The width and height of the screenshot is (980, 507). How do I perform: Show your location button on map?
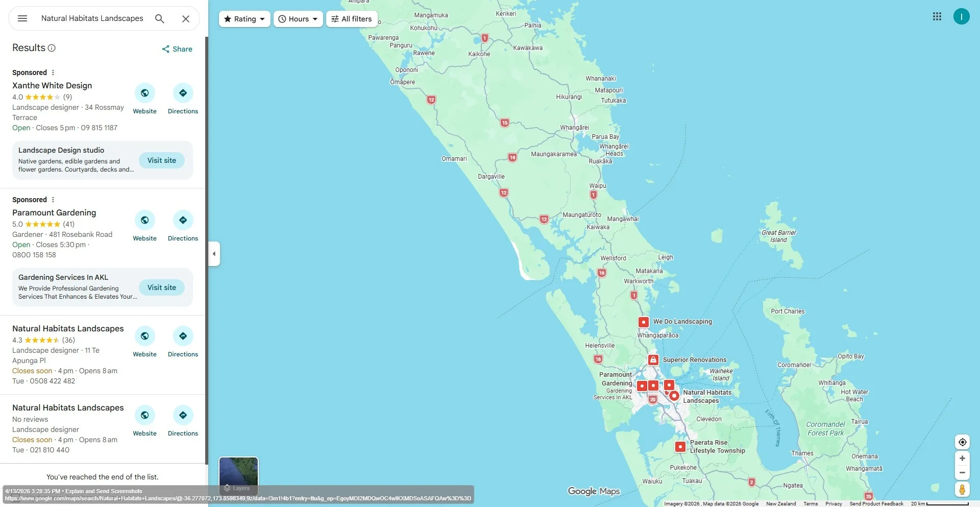click(x=962, y=442)
